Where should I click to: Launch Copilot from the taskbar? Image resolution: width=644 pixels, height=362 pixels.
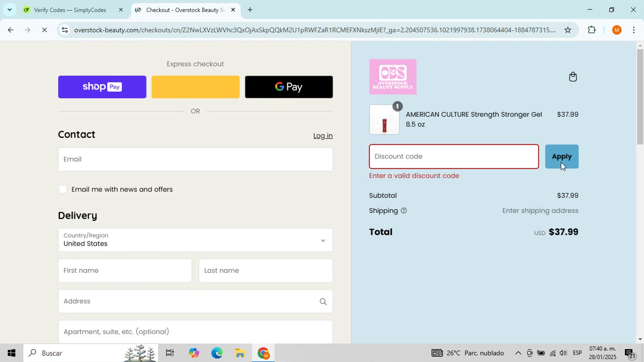click(194, 353)
